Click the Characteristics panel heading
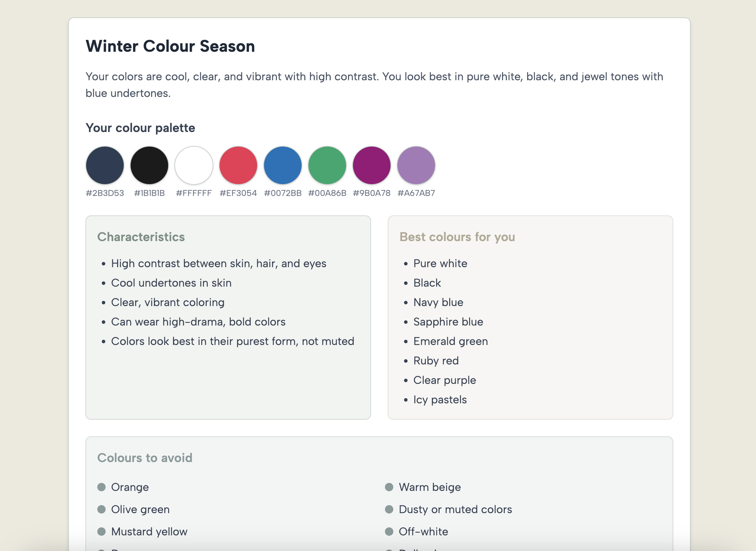This screenshot has width=756, height=551. point(141,237)
